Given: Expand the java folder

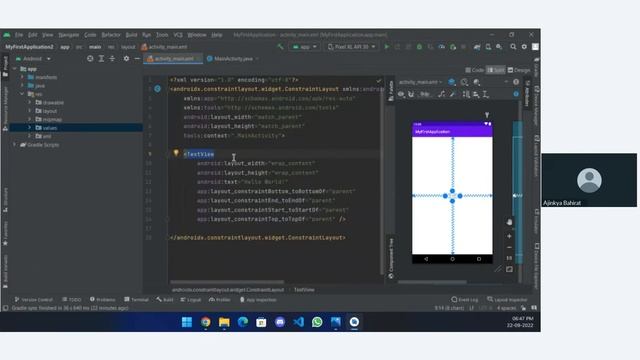Looking at the screenshot, I should 22,86.
